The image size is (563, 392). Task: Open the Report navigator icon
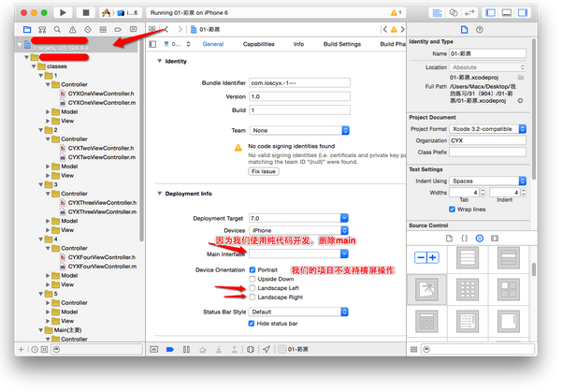tap(133, 29)
